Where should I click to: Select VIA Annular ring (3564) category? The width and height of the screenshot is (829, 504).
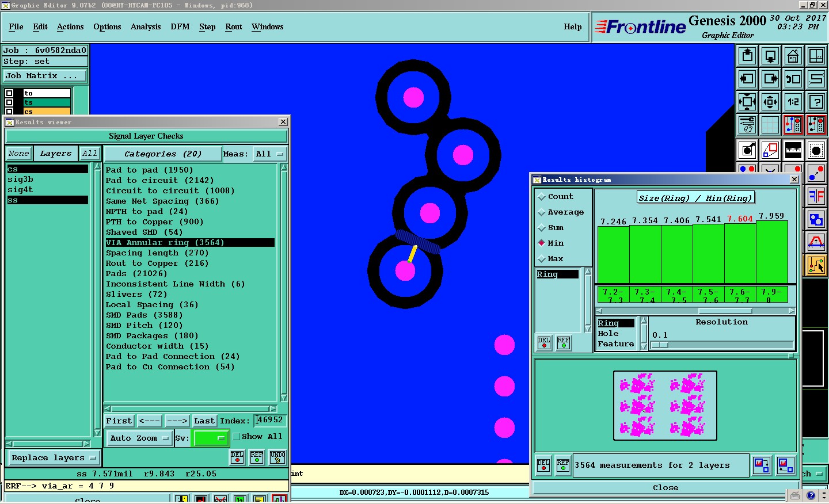190,243
